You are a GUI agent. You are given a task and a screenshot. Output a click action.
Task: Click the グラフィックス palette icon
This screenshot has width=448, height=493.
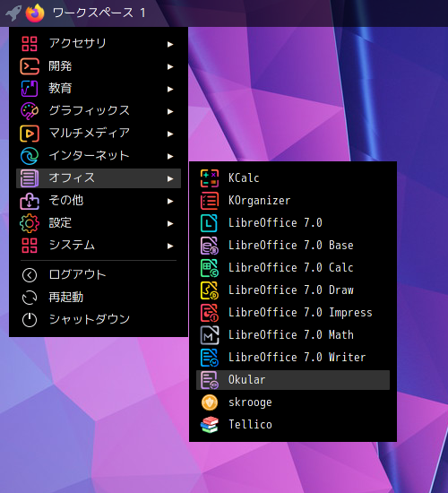click(x=30, y=111)
